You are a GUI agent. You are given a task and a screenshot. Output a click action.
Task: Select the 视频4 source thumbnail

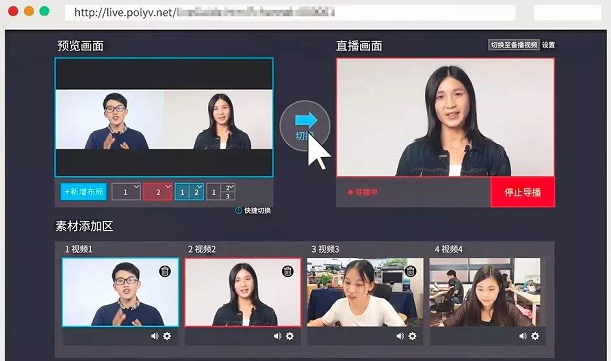[x=485, y=292]
